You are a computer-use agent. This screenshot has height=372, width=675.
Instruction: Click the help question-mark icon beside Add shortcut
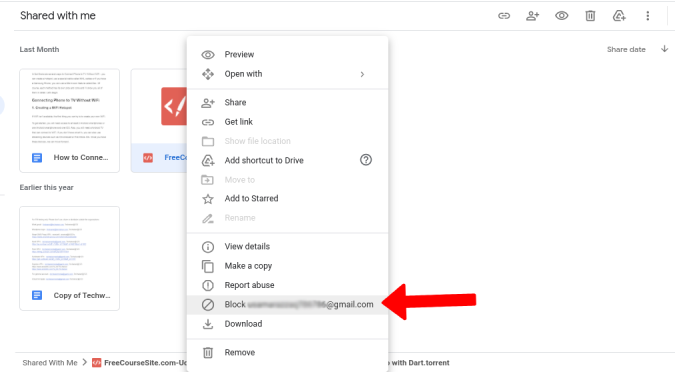click(x=365, y=160)
